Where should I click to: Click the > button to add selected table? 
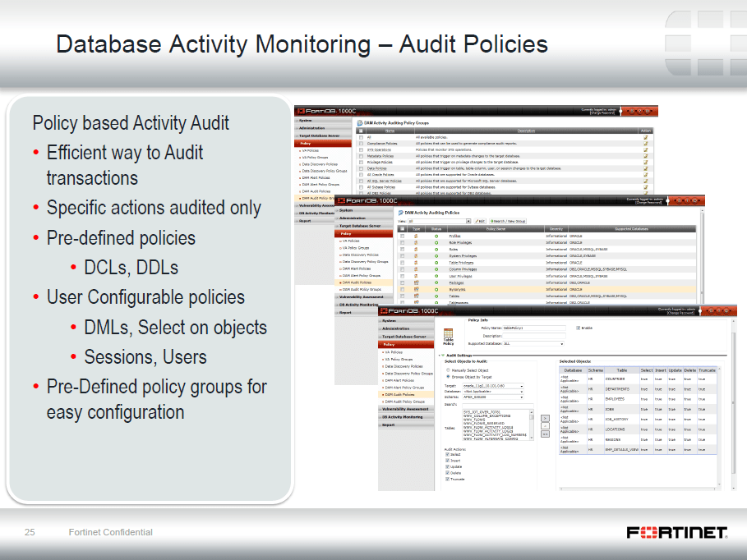click(545, 418)
